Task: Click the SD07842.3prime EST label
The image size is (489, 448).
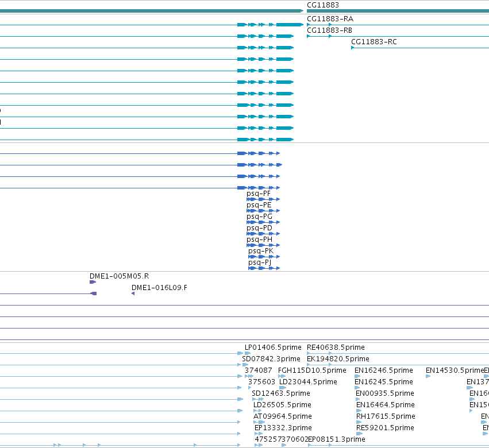Action: (x=271, y=359)
